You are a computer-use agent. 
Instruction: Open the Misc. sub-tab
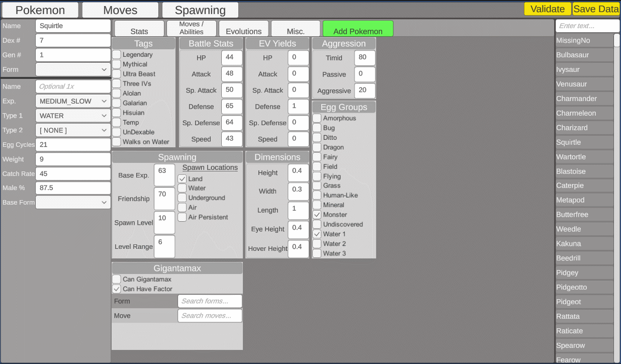pyautogui.click(x=296, y=28)
